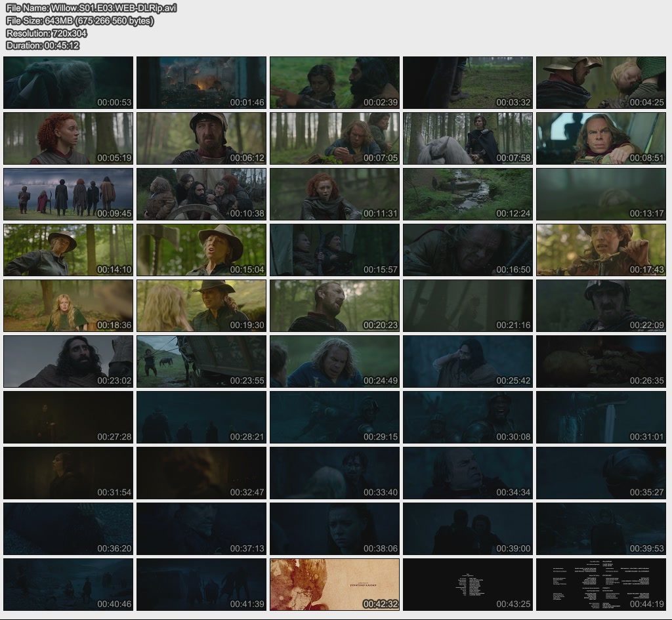Click the frame timestamped 00:07:05
The image size is (672, 620).
click(335, 138)
